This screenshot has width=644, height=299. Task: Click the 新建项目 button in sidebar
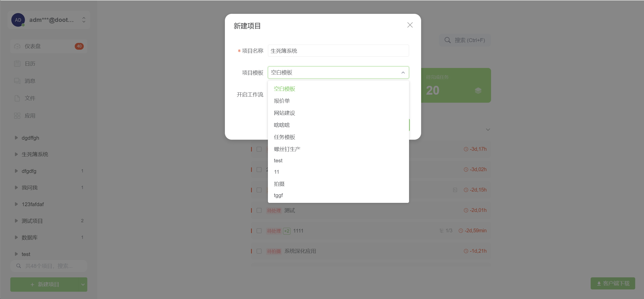coord(45,284)
